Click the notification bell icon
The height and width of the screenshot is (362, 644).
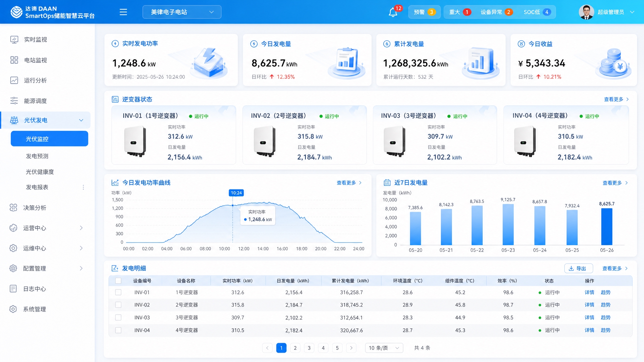[x=393, y=13]
